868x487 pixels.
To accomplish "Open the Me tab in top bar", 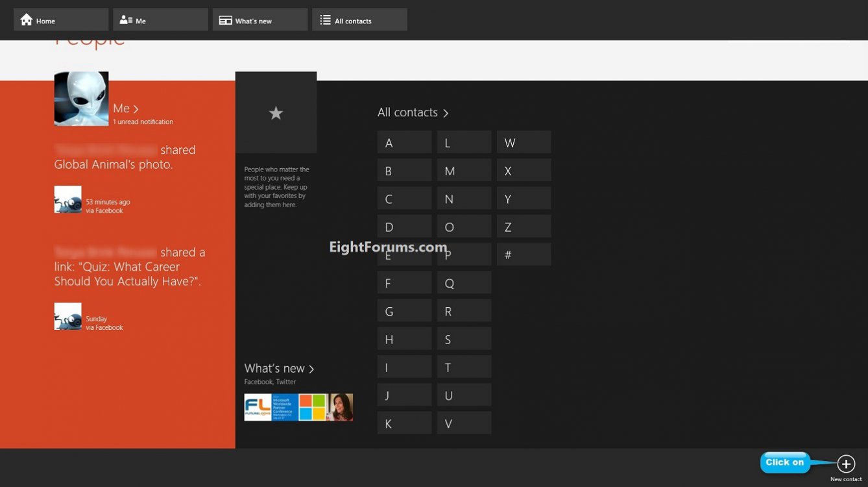I will click(x=160, y=19).
